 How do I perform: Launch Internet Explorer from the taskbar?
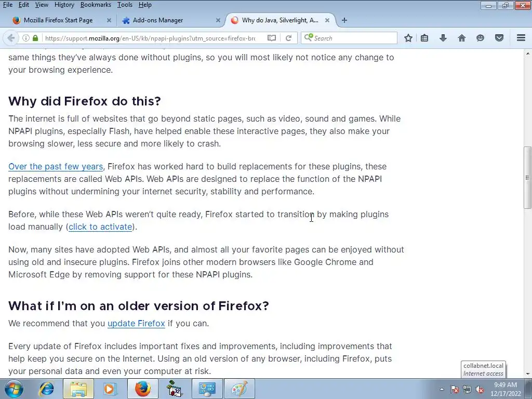[46, 389]
